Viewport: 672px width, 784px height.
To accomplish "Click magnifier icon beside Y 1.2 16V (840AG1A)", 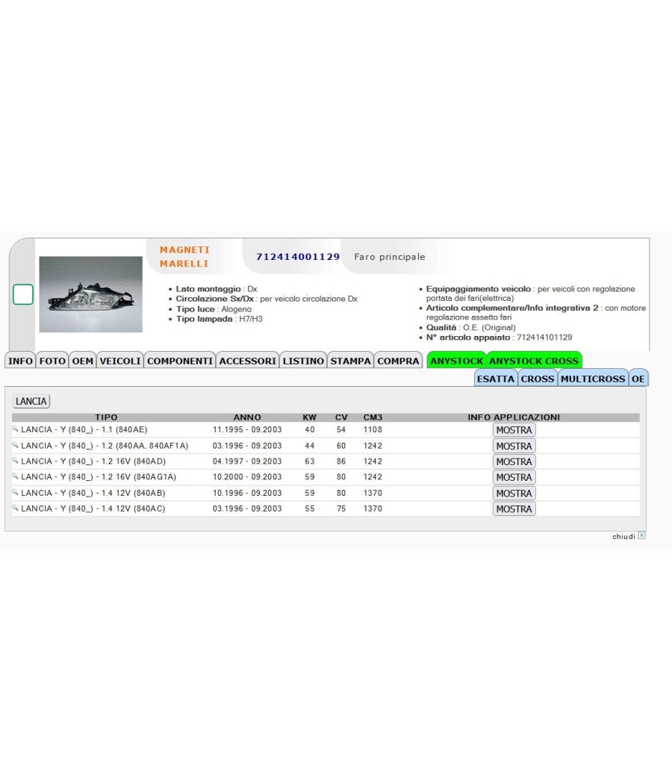I will coord(15,476).
